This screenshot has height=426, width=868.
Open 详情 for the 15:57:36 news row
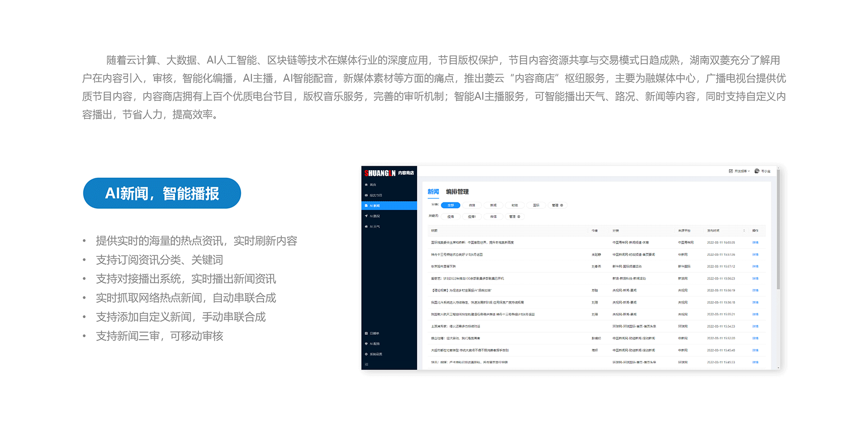tap(755, 255)
